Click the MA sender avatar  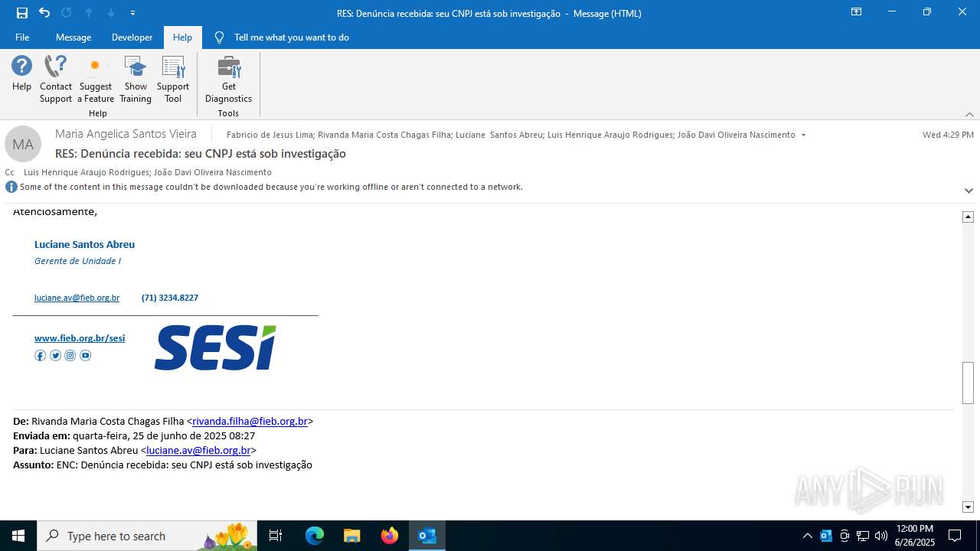tap(23, 144)
